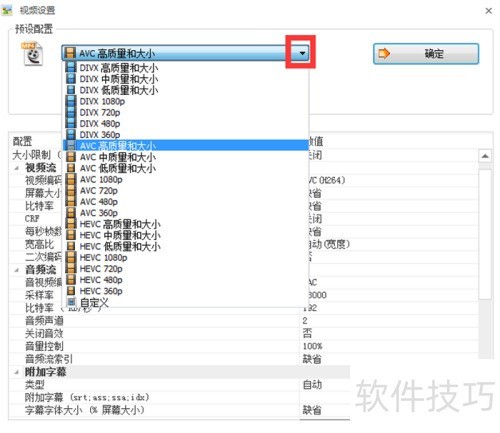500x433 pixels.
Task: Click the 否 value for 关闭音效
Action: [307, 333]
